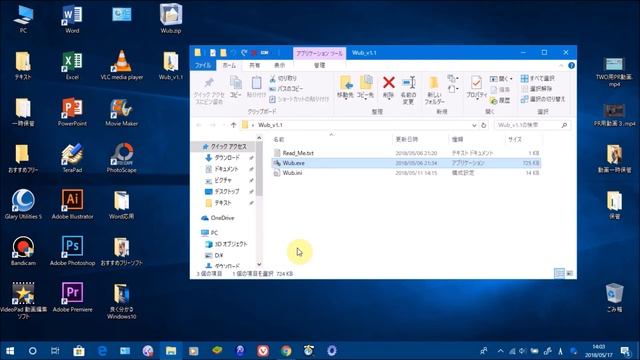Image resolution: width=640 pixels, height=360 pixels.
Task: Sort files by the Size column header
Action: [523, 139]
